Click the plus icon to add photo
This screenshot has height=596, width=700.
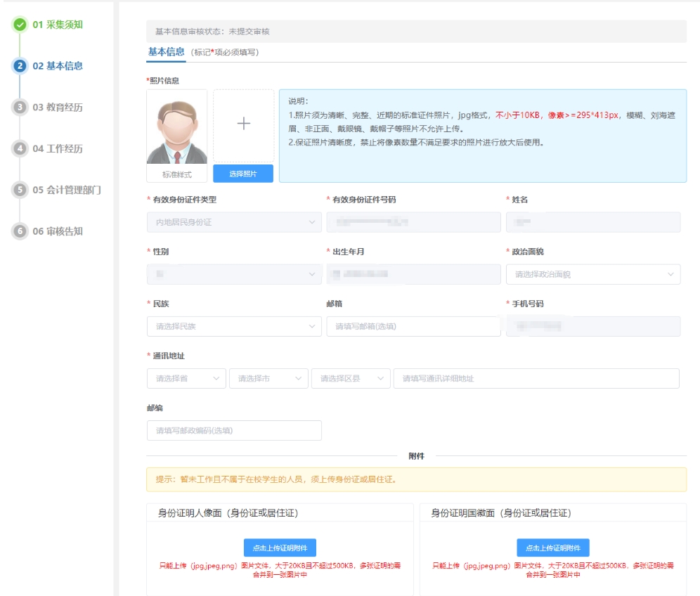[x=243, y=124]
